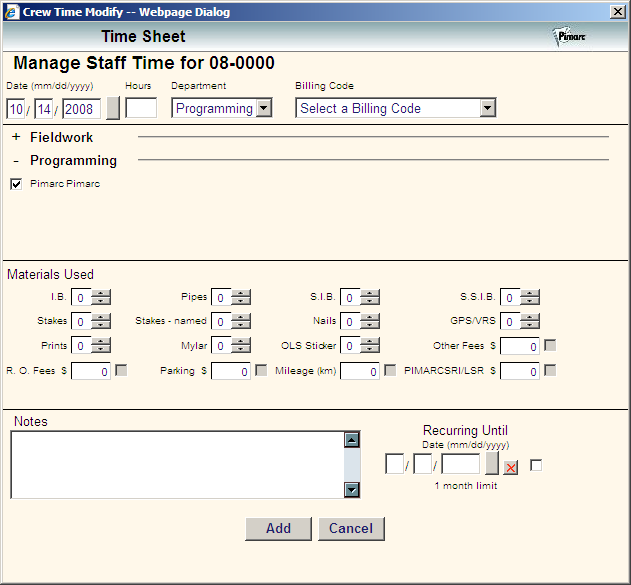Click the Other Fees amount field
This screenshot has height=585, width=631.
[520, 346]
